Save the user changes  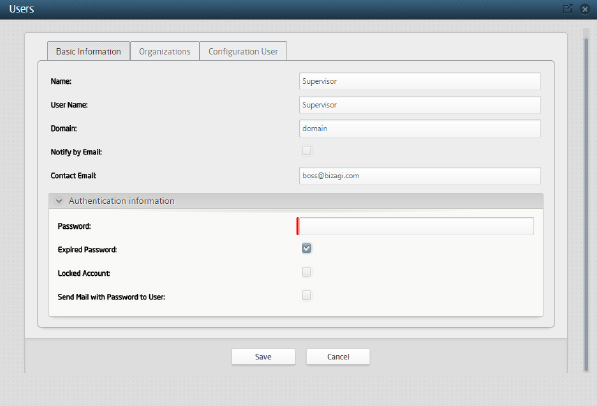click(263, 357)
